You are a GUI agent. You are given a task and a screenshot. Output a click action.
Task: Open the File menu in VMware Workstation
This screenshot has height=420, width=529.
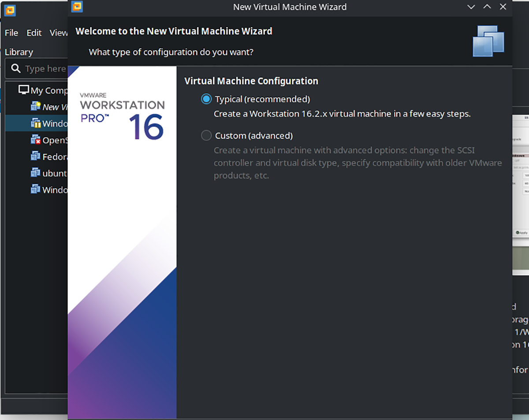click(11, 33)
